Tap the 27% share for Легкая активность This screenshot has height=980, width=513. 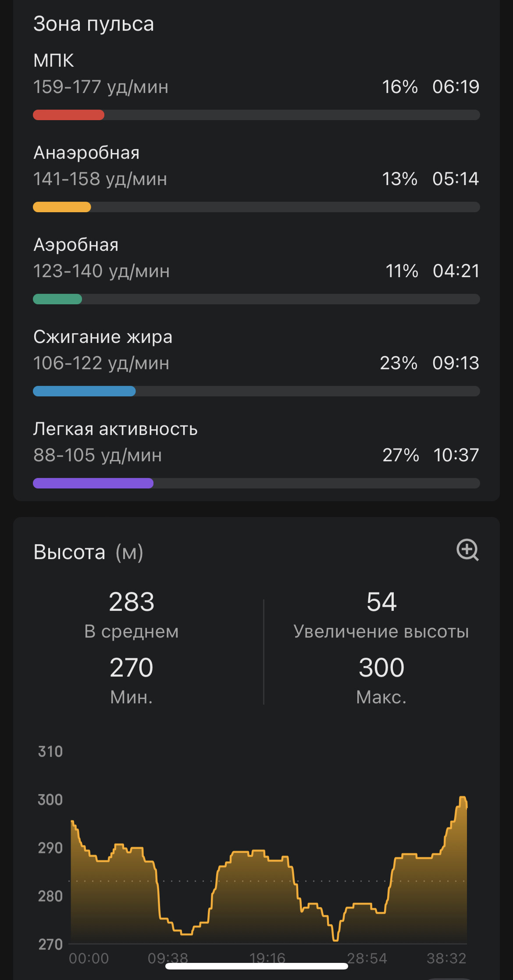click(x=400, y=455)
